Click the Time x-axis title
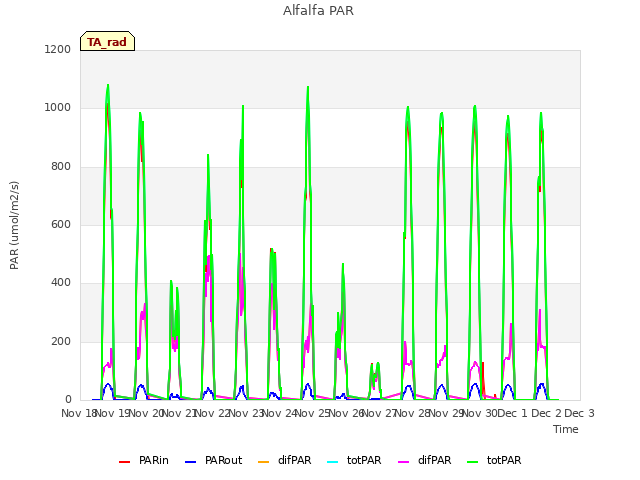This screenshot has width=640, height=480. 566,429
